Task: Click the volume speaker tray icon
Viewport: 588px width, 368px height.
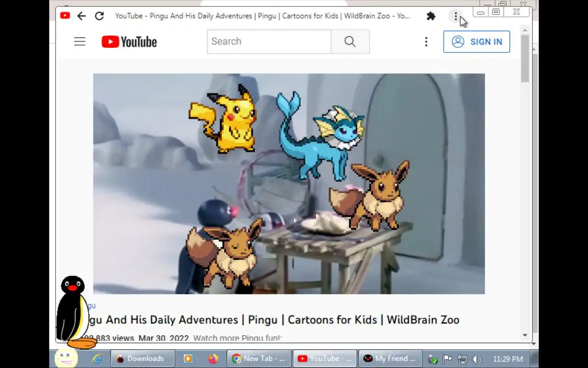Action: tap(477, 359)
